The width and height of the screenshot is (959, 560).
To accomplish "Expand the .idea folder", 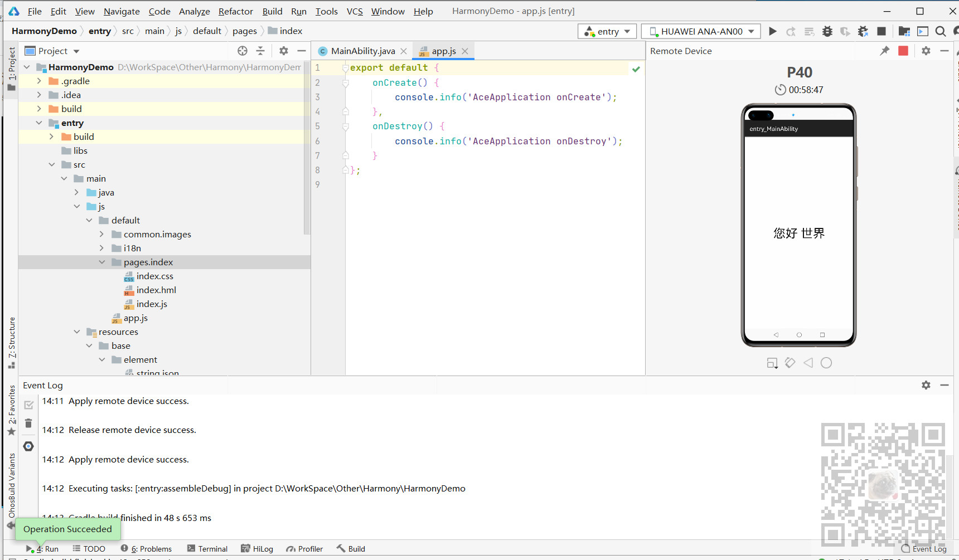I will [39, 95].
